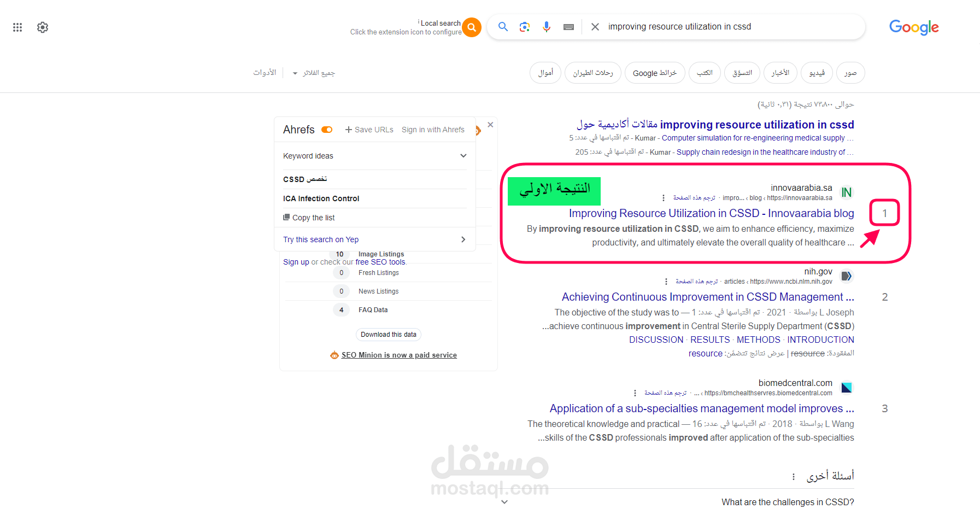Screen dimensions: 980x509
Task: Collapse the Keyword ideas section
Action: pyautogui.click(x=463, y=155)
